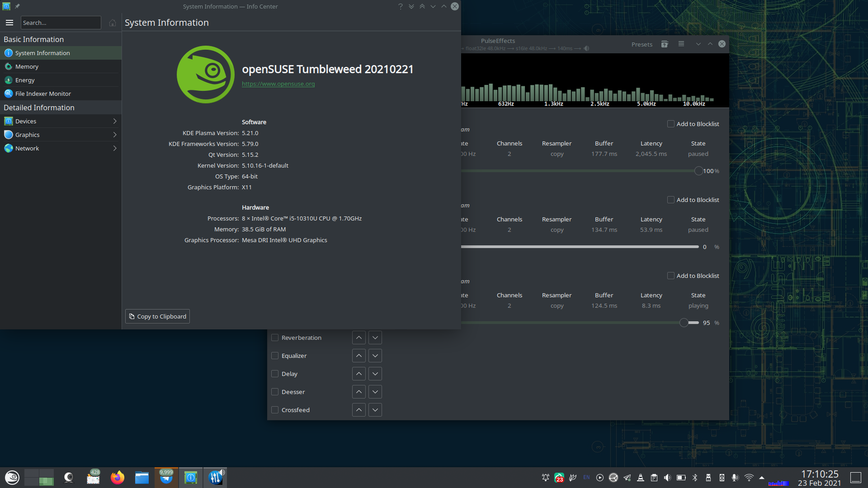Open Bluetooth tray icon
The height and width of the screenshot is (488, 868).
click(695, 478)
